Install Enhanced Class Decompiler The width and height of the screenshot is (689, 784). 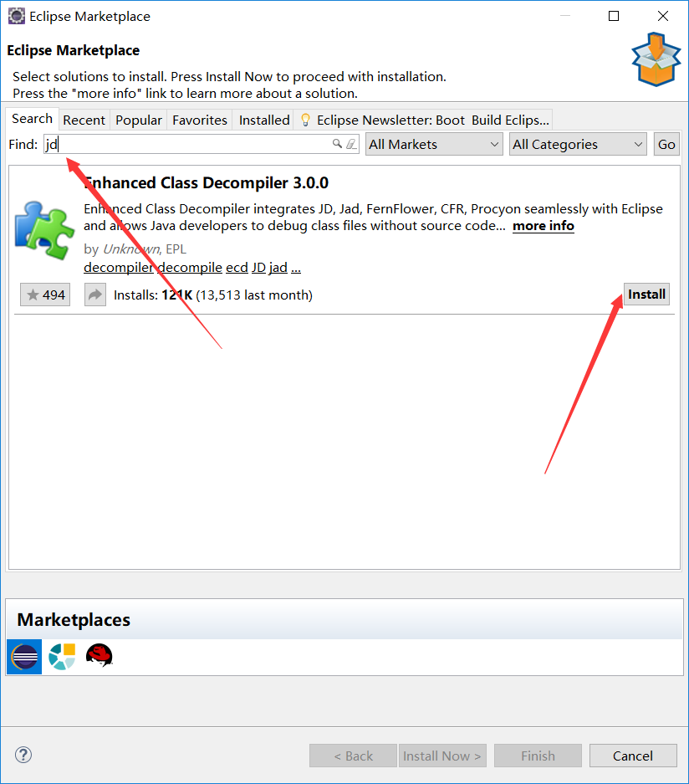tap(646, 294)
